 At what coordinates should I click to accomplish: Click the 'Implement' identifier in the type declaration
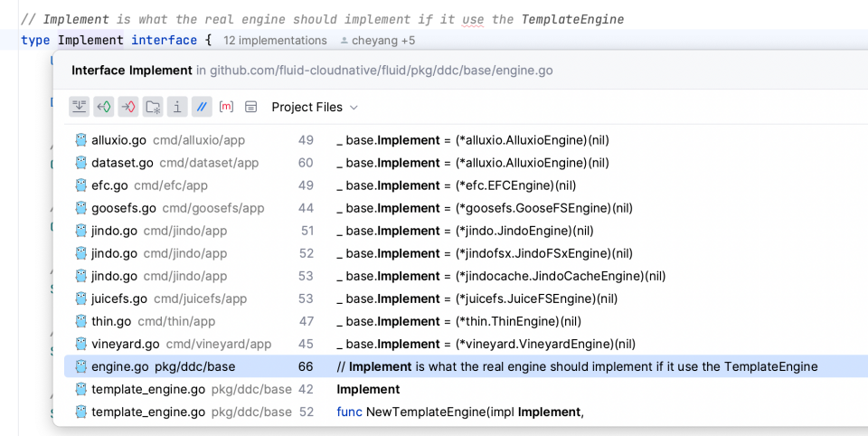90,40
